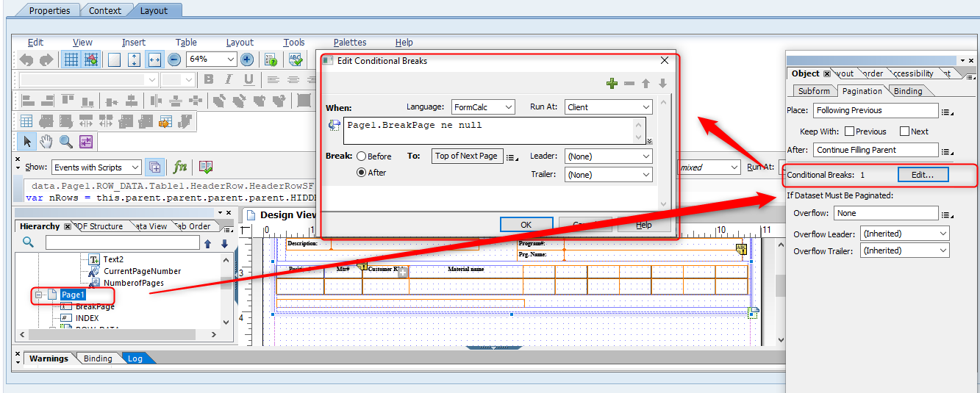Screen dimensions: 980x393
Task: Click the green plus add-break icon
Action: (x=612, y=84)
